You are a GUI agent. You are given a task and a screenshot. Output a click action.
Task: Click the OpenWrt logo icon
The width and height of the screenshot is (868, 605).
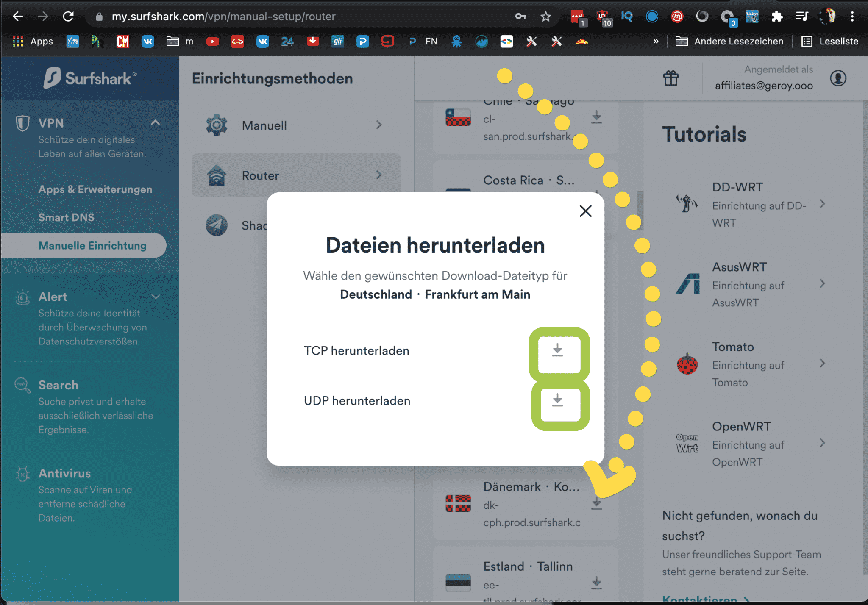(687, 443)
